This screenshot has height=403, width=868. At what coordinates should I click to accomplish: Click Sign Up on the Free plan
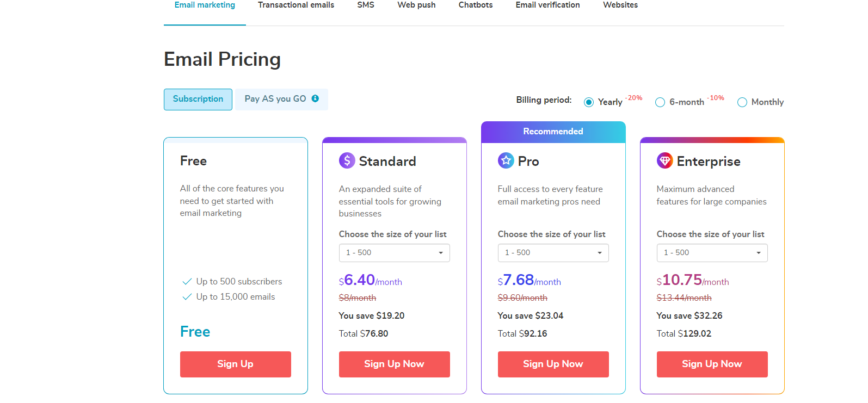pos(236,364)
